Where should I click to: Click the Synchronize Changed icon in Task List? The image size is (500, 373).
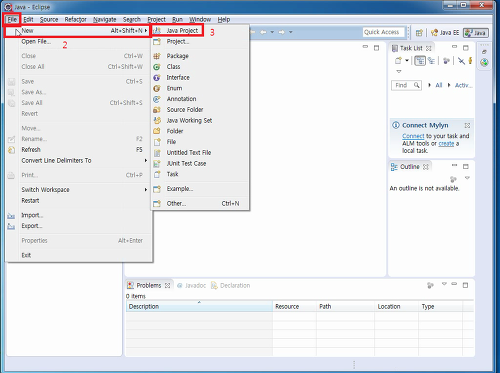[x=446, y=61]
